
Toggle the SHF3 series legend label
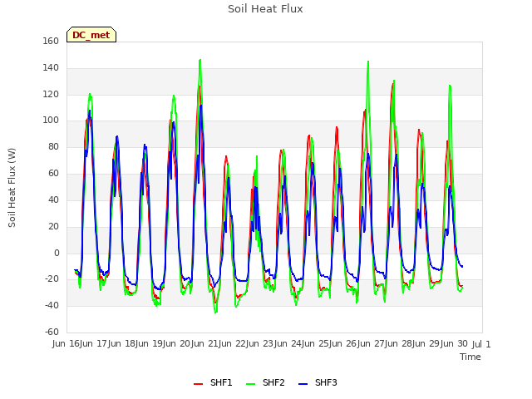(326, 382)
